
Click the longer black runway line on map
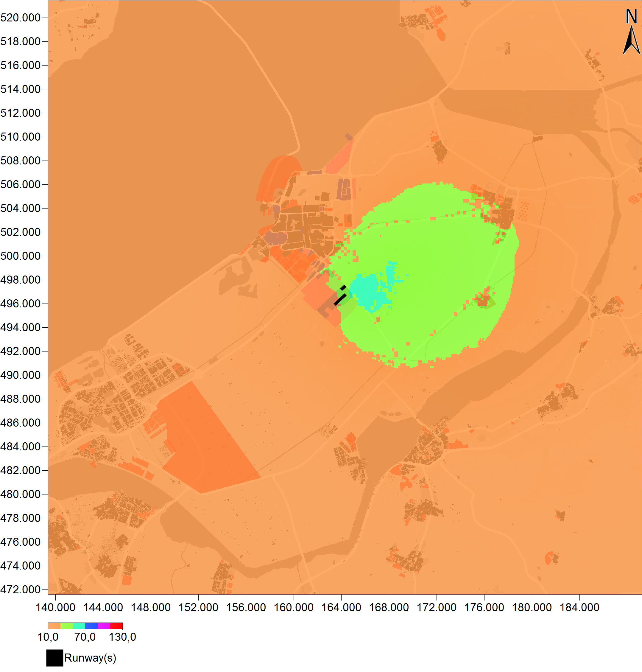(x=340, y=300)
